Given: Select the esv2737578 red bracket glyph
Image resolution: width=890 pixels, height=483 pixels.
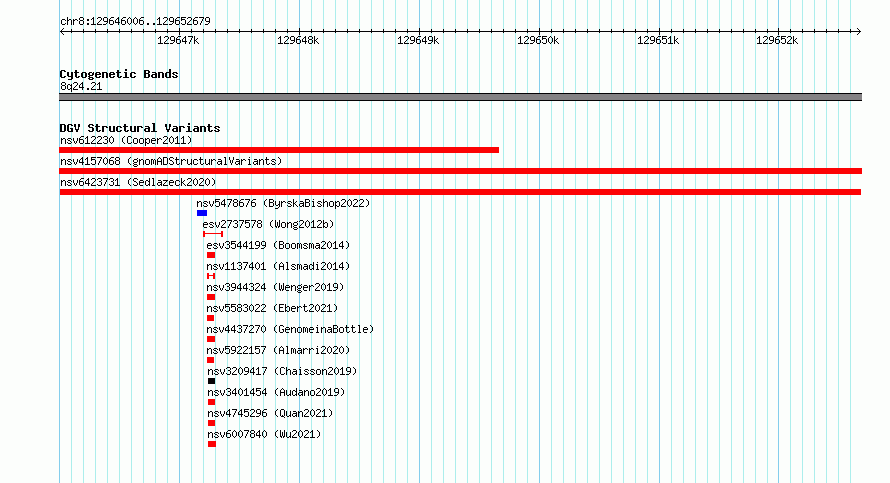Looking at the screenshot, I should (x=213, y=234).
